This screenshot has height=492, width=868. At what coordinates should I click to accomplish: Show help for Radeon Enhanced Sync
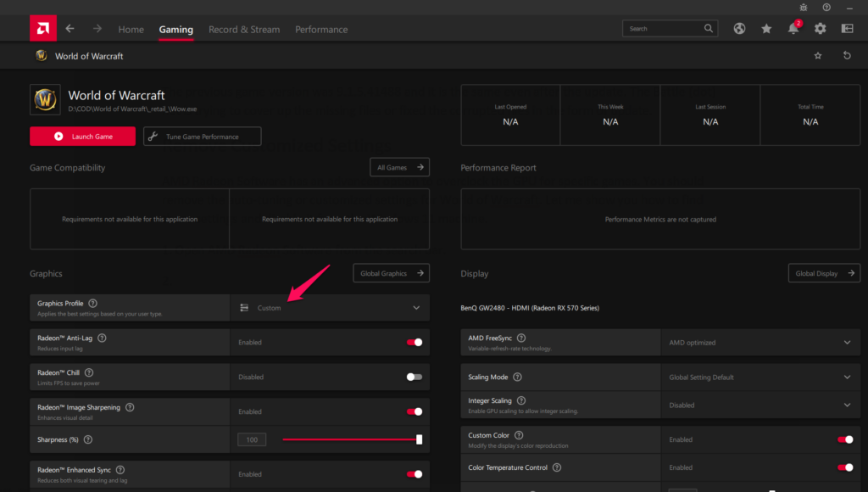(120, 470)
